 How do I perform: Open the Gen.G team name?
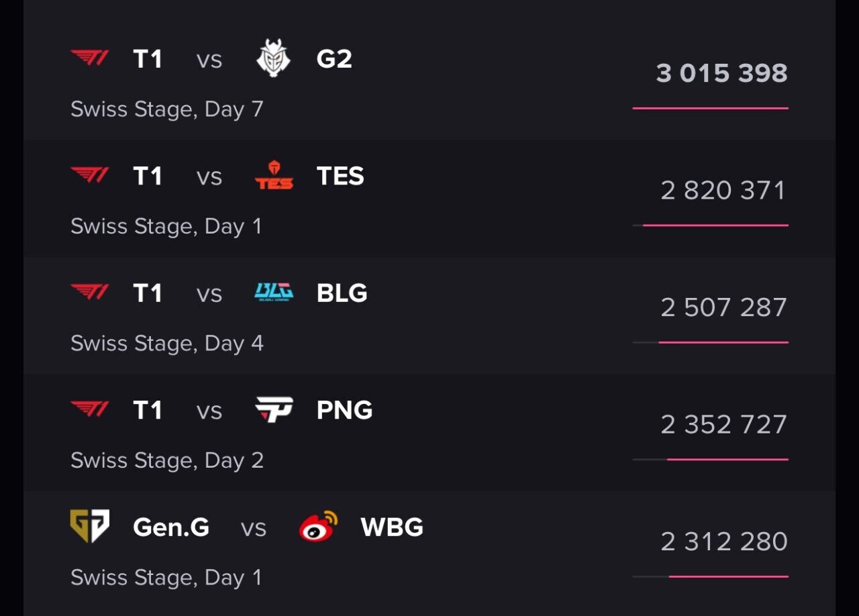171,527
